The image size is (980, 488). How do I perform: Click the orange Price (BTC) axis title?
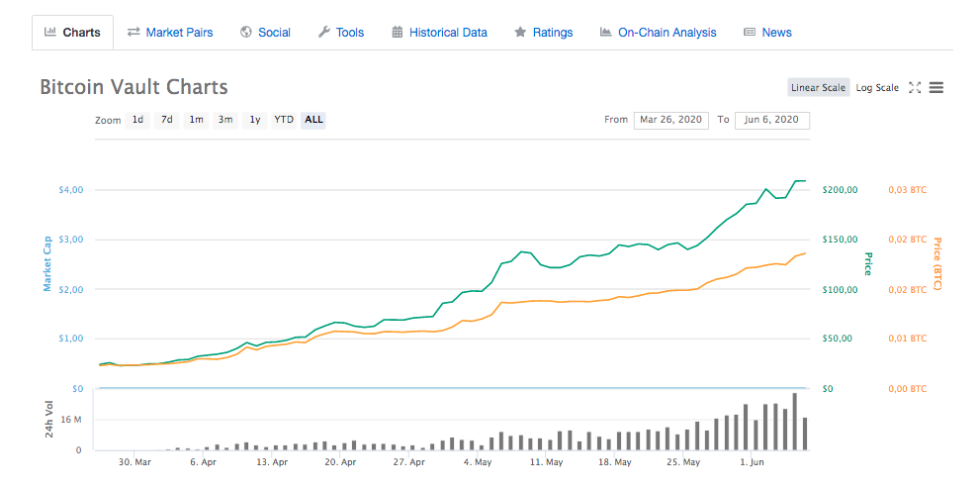(x=936, y=263)
